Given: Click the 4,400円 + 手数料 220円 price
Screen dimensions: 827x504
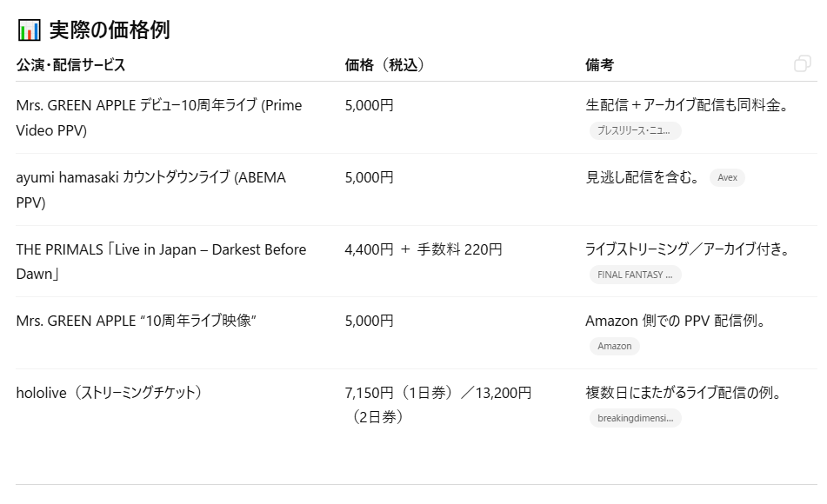Looking at the screenshot, I should [x=423, y=249].
